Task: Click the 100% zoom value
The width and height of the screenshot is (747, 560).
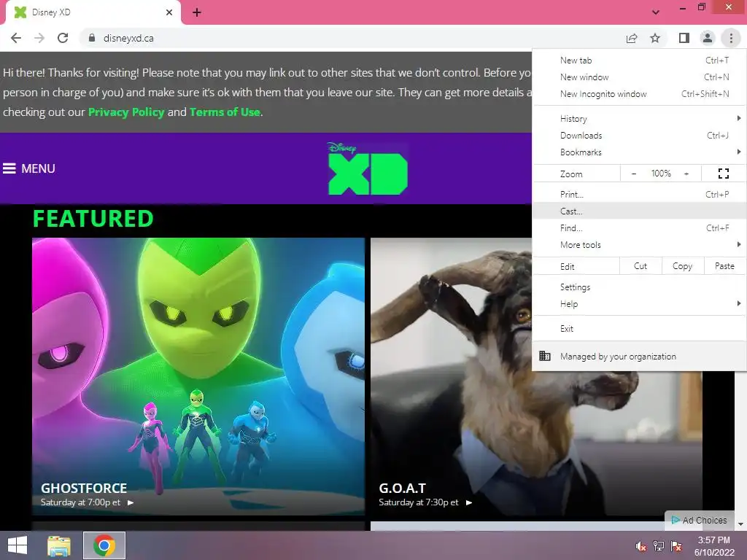Action: (x=661, y=174)
